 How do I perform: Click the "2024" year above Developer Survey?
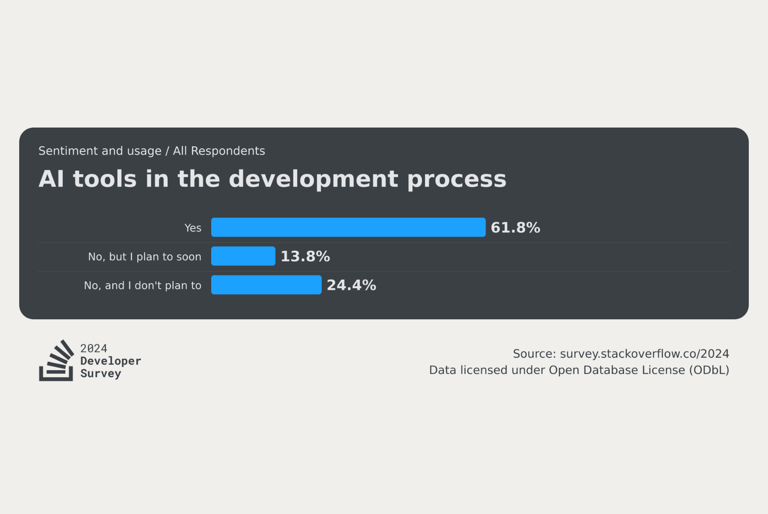(94, 349)
